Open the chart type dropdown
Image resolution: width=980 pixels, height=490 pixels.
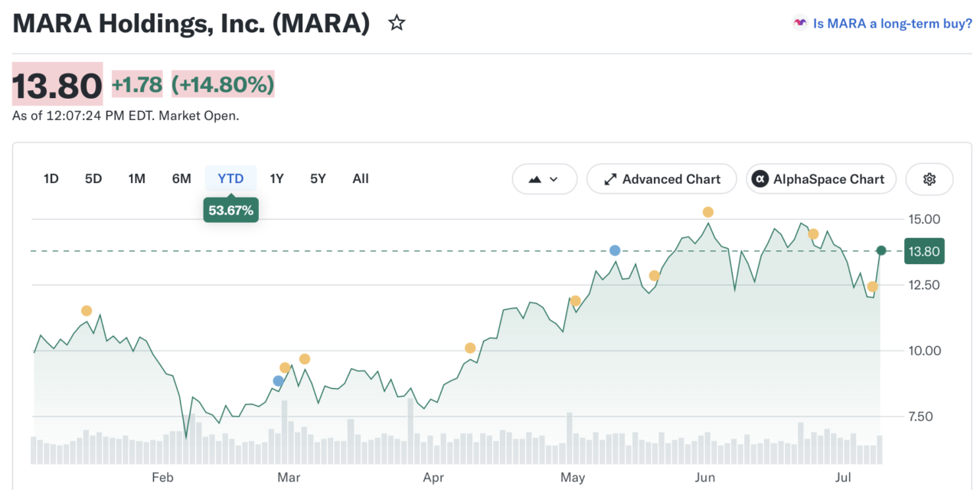(544, 179)
